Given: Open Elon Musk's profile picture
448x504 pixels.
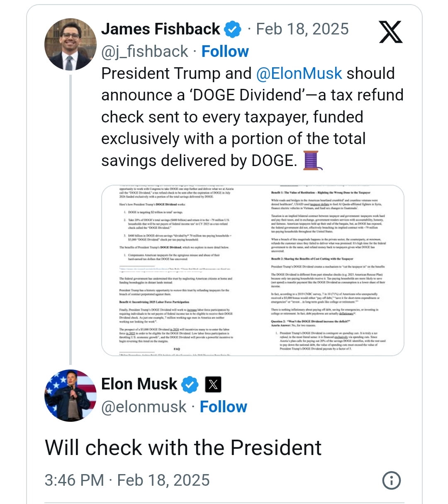Looking at the screenshot, I should 70,396.
